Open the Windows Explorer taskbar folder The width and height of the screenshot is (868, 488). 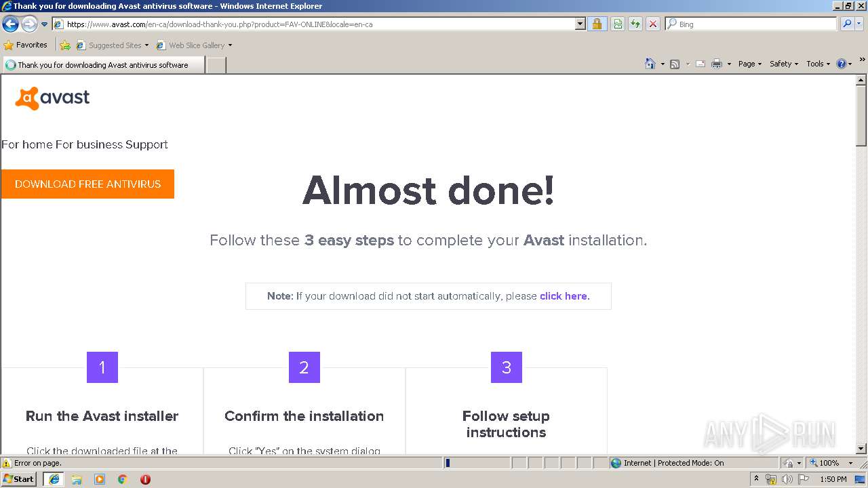(77, 479)
